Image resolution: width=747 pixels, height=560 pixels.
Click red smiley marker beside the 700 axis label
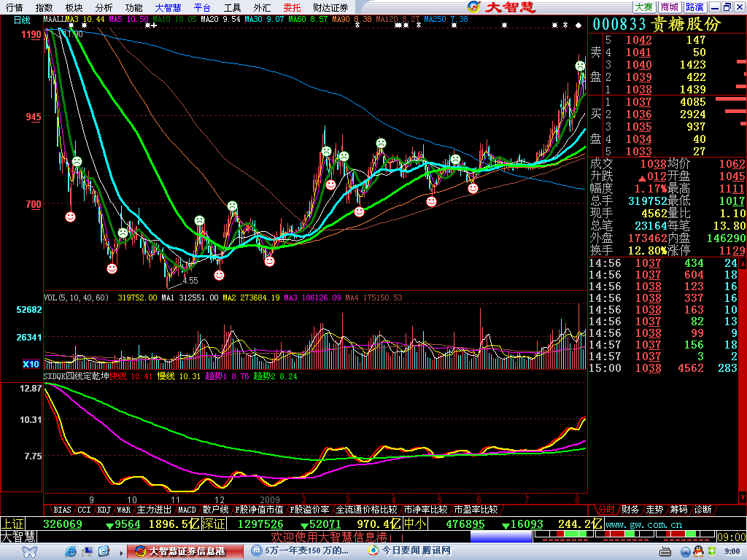pos(70,217)
